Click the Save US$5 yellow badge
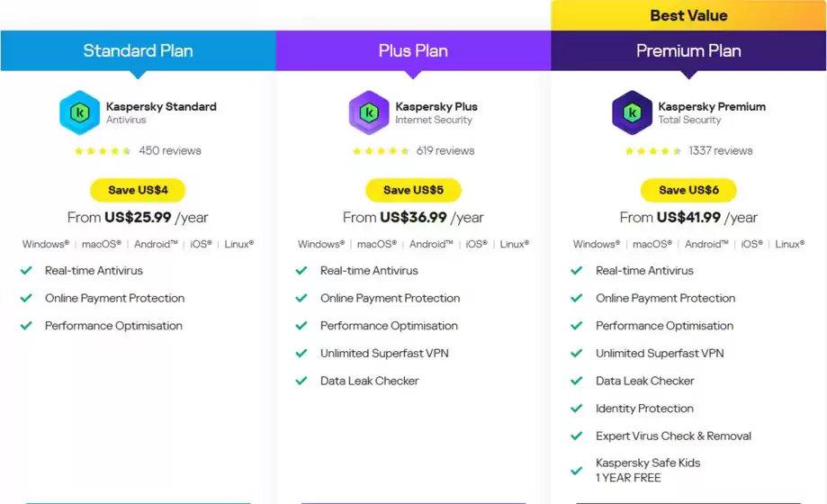This screenshot has width=827, height=504. click(413, 190)
